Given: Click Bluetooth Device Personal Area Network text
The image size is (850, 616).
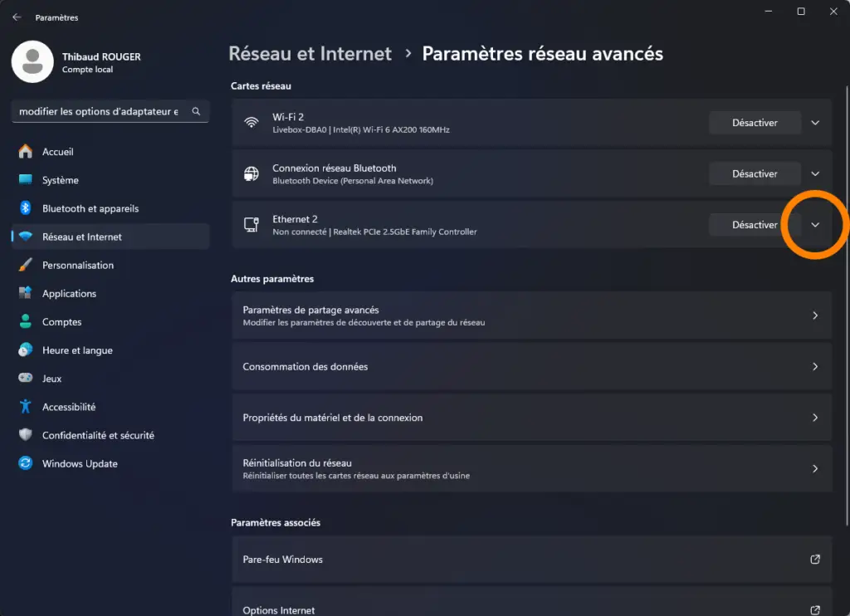Looking at the screenshot, I should (353, 181).
